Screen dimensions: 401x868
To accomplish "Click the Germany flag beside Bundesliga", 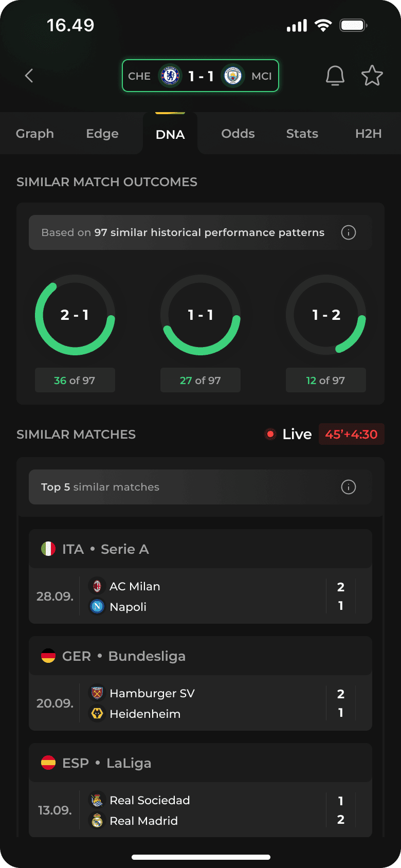I will (x=48, y=656).
